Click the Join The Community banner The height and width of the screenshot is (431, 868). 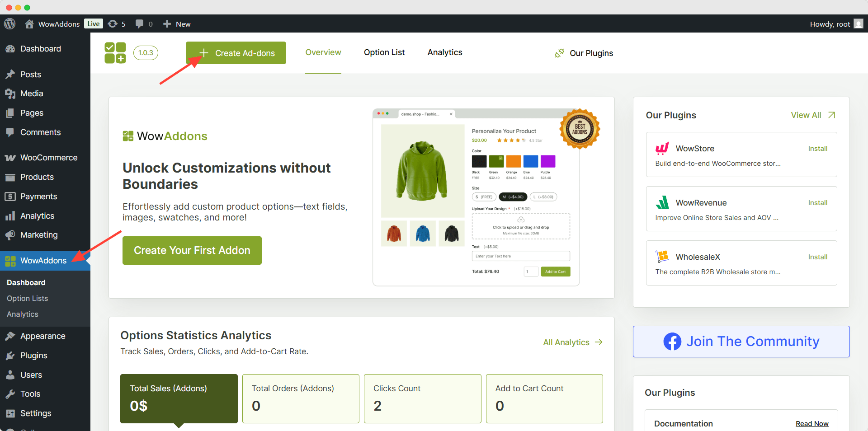coord(741,342)
